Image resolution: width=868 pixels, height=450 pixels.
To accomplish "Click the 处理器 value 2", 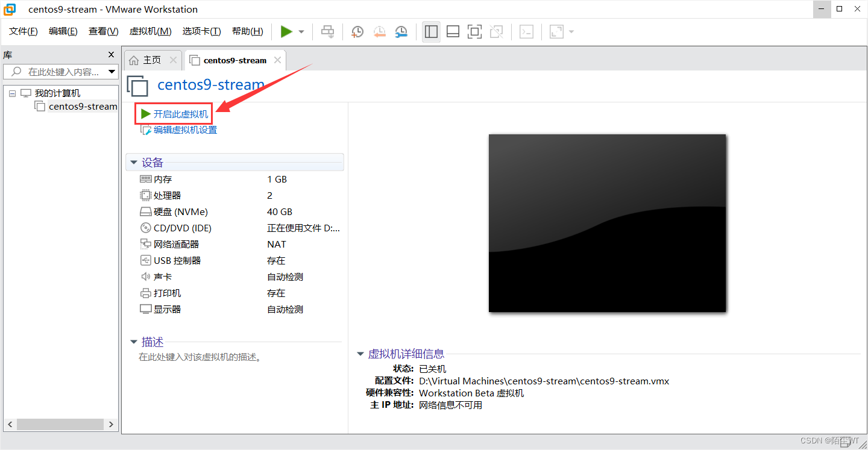I will point(269,196).
